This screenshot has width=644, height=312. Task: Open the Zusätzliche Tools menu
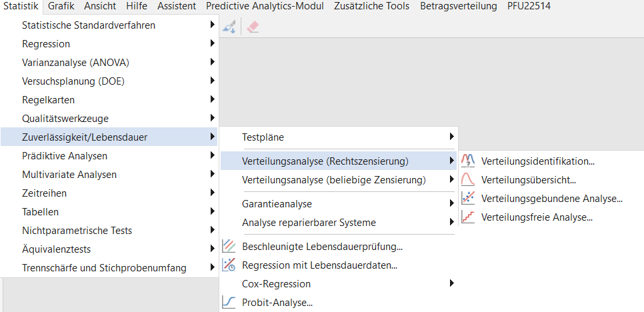[372, 6]
